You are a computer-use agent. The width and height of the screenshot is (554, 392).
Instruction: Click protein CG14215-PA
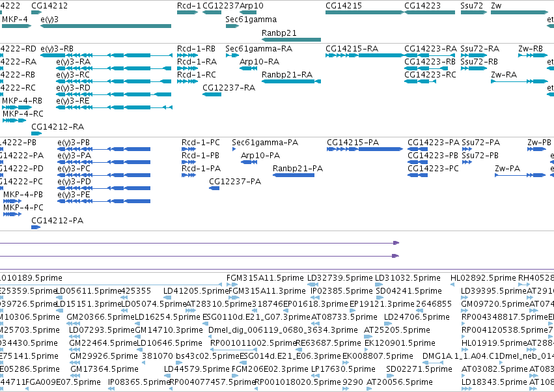[x=365, y=149]
